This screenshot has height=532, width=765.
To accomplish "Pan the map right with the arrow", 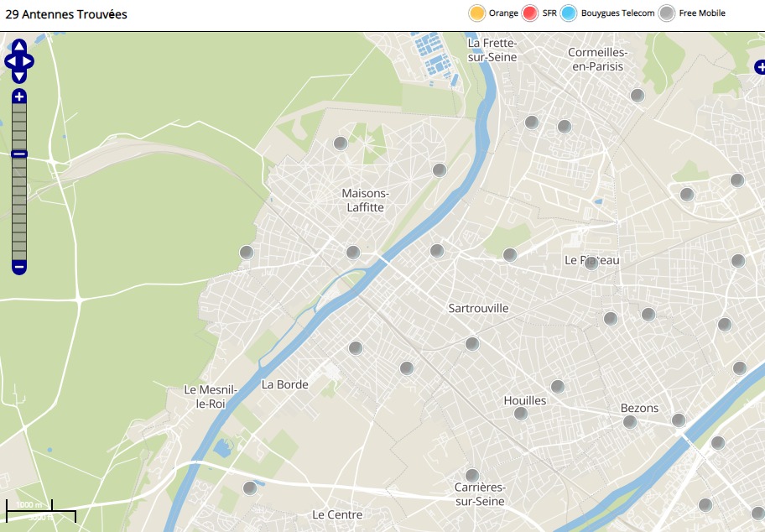I will (x=29, y=61).
